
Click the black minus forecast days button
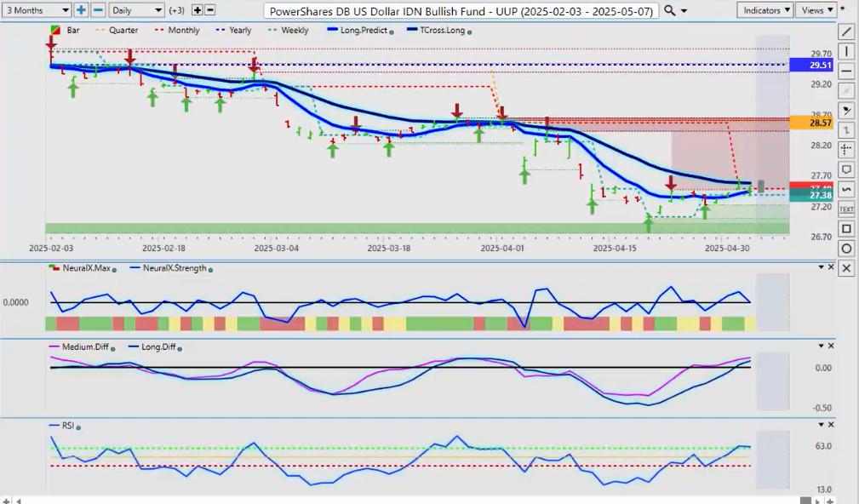click(x=209, y=10)
